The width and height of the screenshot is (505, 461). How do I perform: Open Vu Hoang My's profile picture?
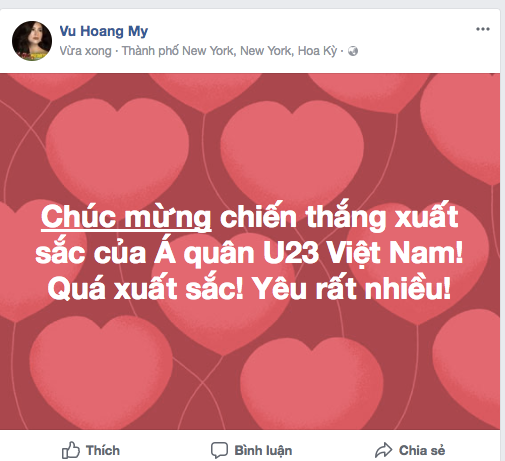point(32,41)
